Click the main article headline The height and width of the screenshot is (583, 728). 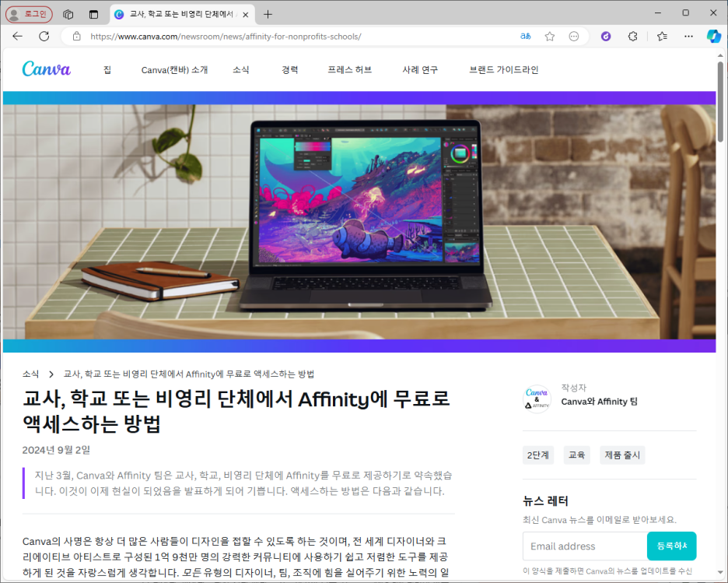pos(236,411)
